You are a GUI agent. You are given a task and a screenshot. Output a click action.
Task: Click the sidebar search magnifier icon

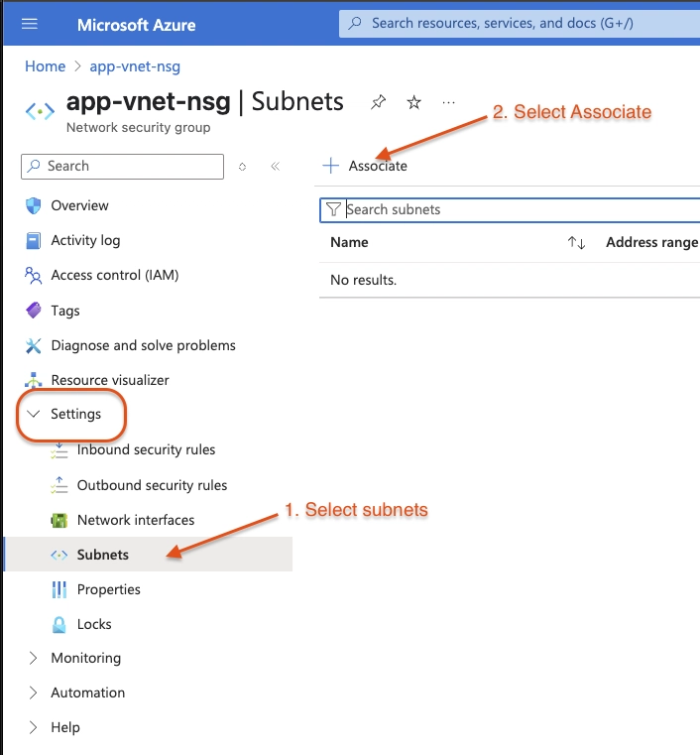click(x=34, y=166)
